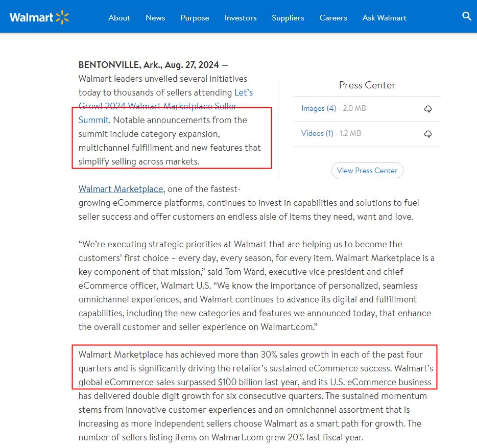This screenshot has width=477, height=448.
Task: Navigate to Suppliers
Action: 288,17
